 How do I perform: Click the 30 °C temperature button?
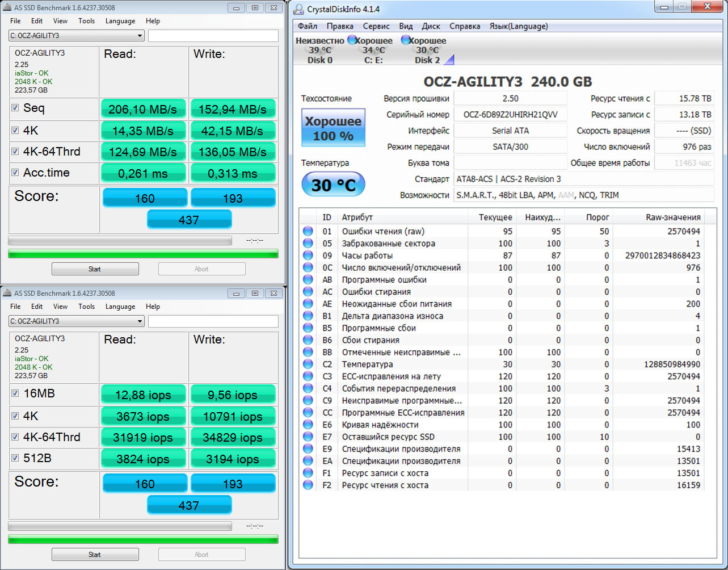pyautogui.click(x=333, y=185)
